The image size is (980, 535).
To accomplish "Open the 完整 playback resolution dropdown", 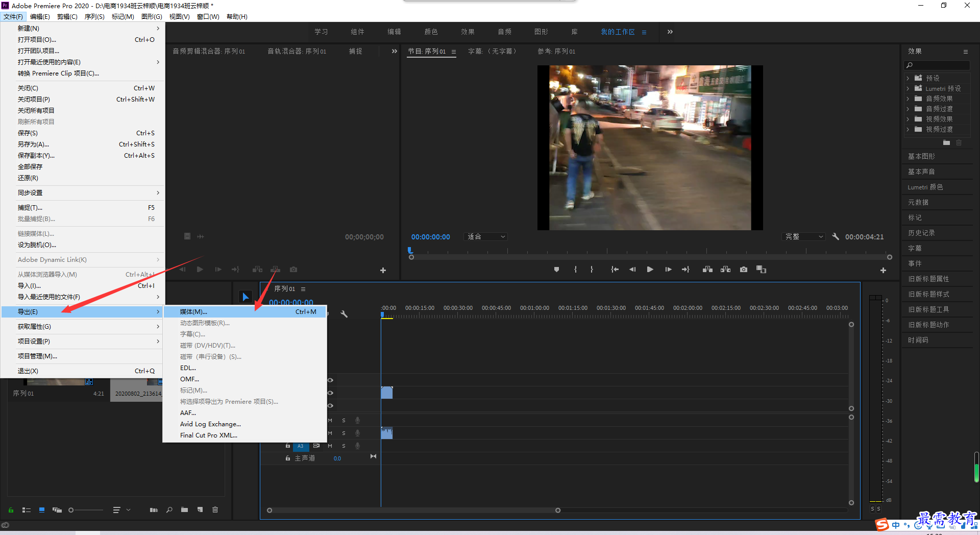I will (803, 236).
